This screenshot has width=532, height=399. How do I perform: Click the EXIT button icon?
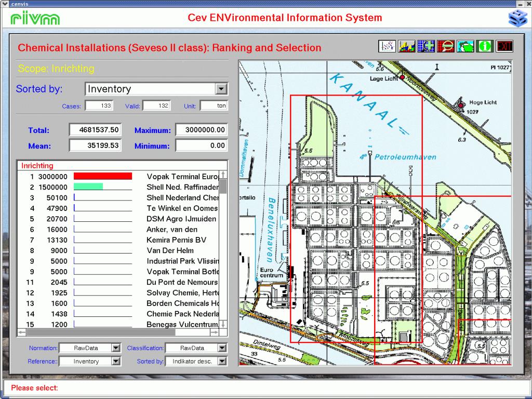504,46
